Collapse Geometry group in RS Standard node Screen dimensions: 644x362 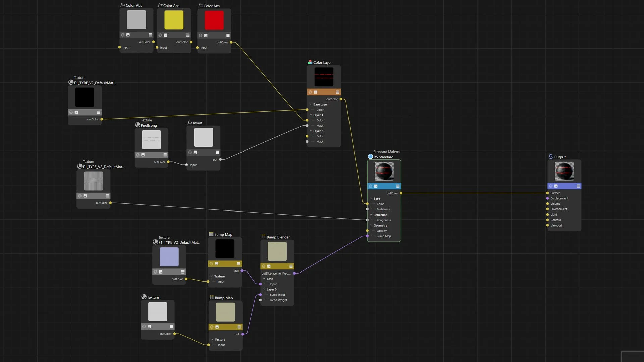371,225
